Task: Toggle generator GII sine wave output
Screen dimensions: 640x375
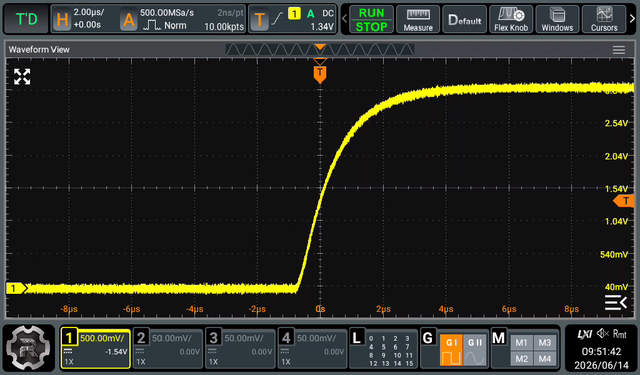Action: point(475,350)
